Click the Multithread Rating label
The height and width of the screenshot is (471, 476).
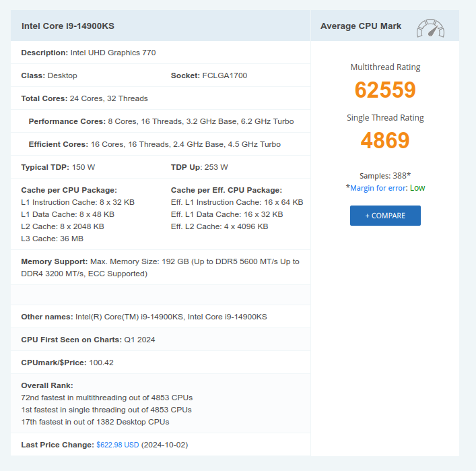[x=385, y=67]
